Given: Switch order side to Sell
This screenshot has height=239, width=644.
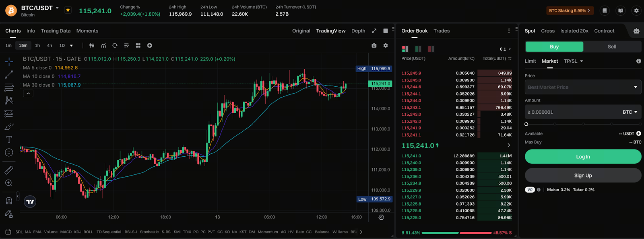Looking at the screenshot, I should tap(612, 47).
